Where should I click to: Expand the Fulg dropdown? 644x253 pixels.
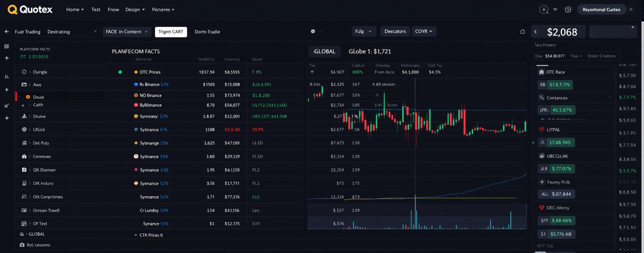click(364, 31)
